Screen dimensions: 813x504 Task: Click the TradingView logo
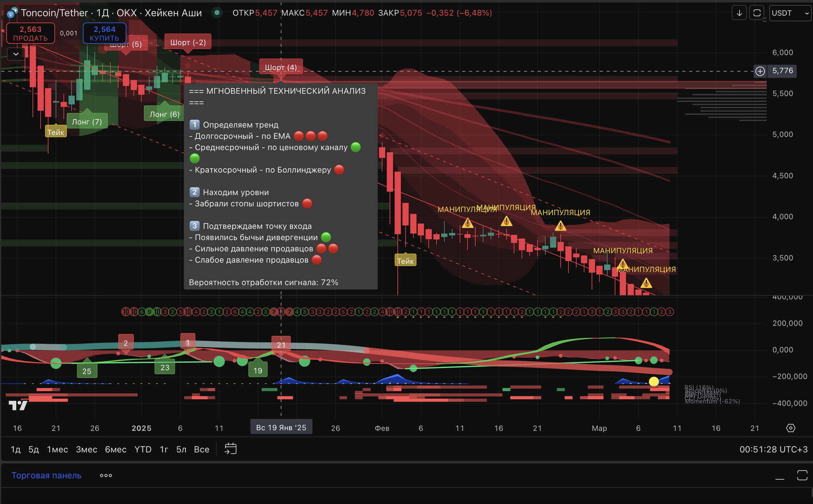(x=18, y=405)
